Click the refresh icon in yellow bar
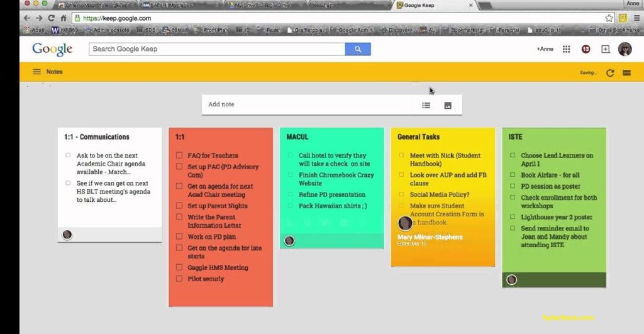Image resolution: width=644 pixels, height=334 pixels. coord(610,73)
